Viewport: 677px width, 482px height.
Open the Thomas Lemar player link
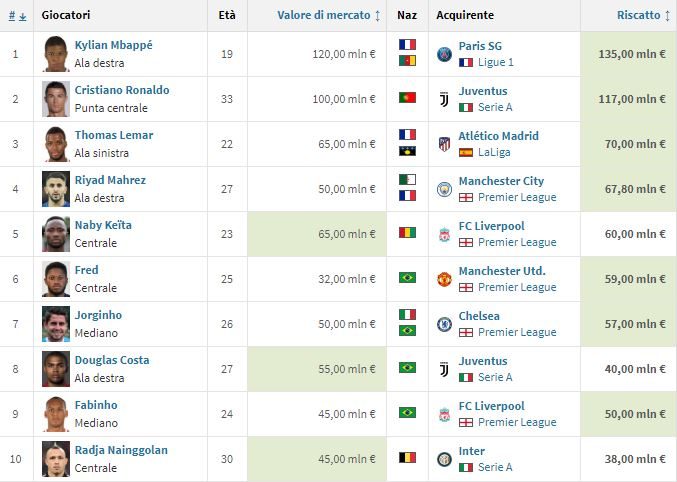114,135
